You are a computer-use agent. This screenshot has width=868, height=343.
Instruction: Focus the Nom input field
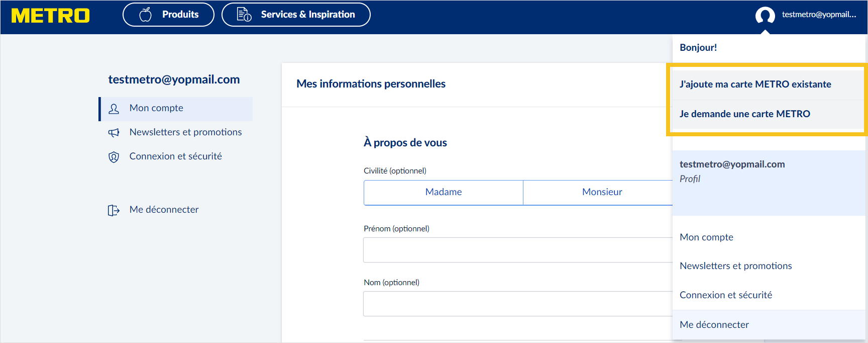(518, 304)
